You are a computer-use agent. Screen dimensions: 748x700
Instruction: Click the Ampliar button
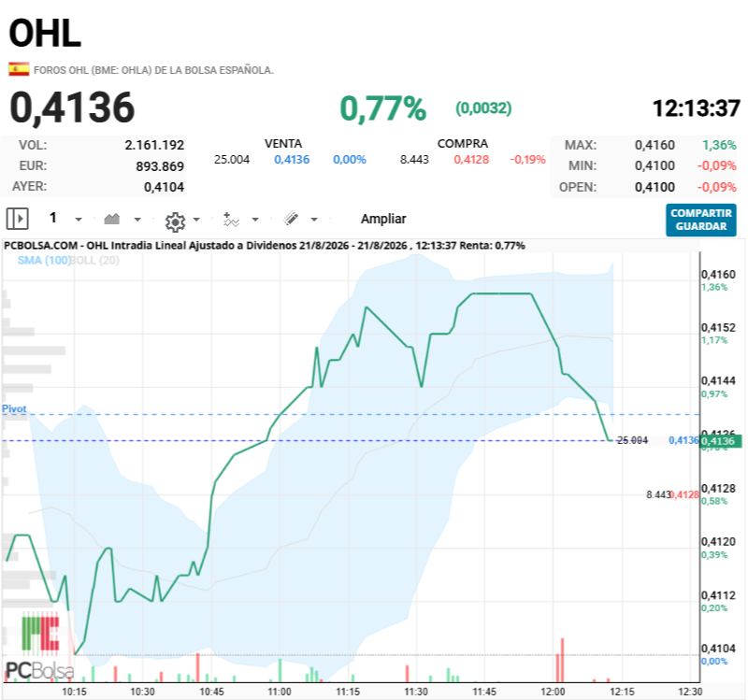click(x=383, y=219)
